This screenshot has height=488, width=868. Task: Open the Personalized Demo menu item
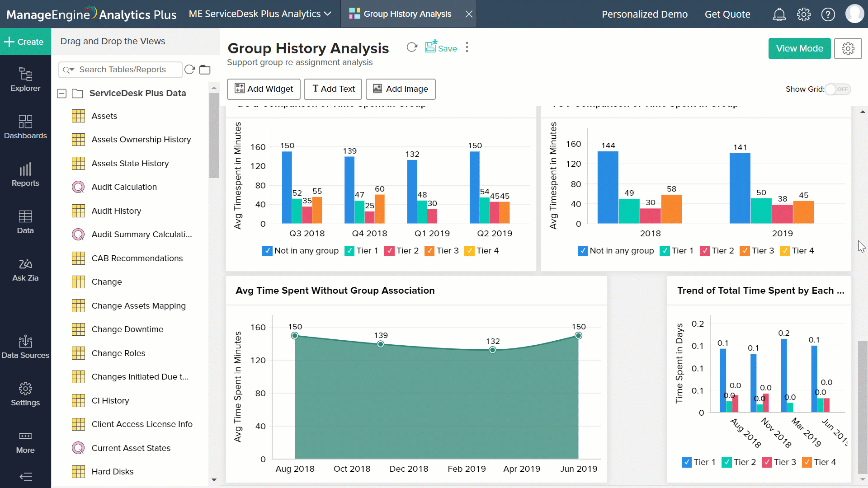click(644, 14)
